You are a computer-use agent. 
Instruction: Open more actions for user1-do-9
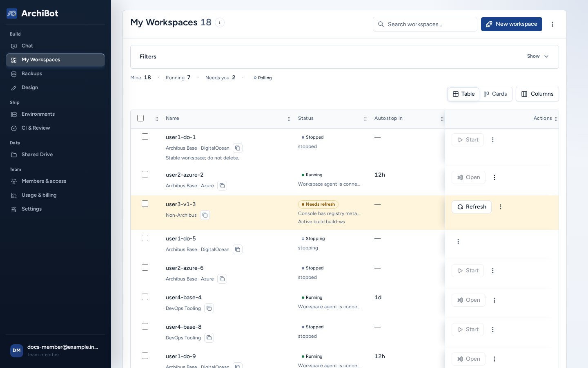(494, 359)
